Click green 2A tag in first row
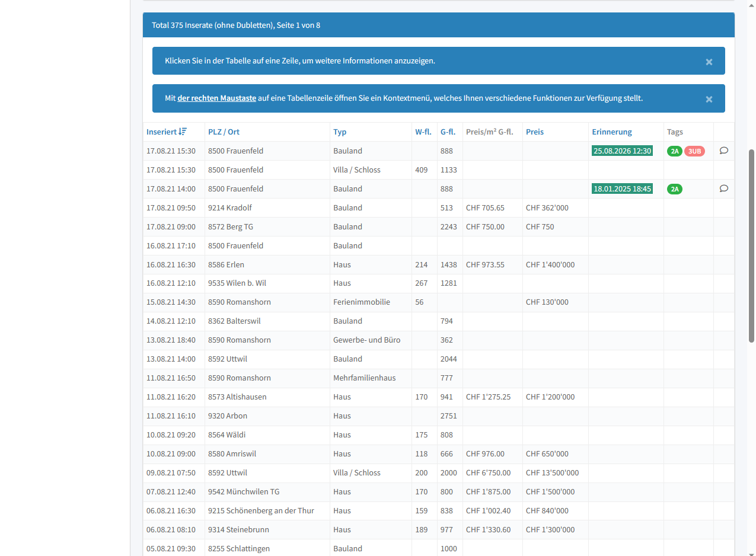Viewport: 756px width, 556px height. coord(675,151)
